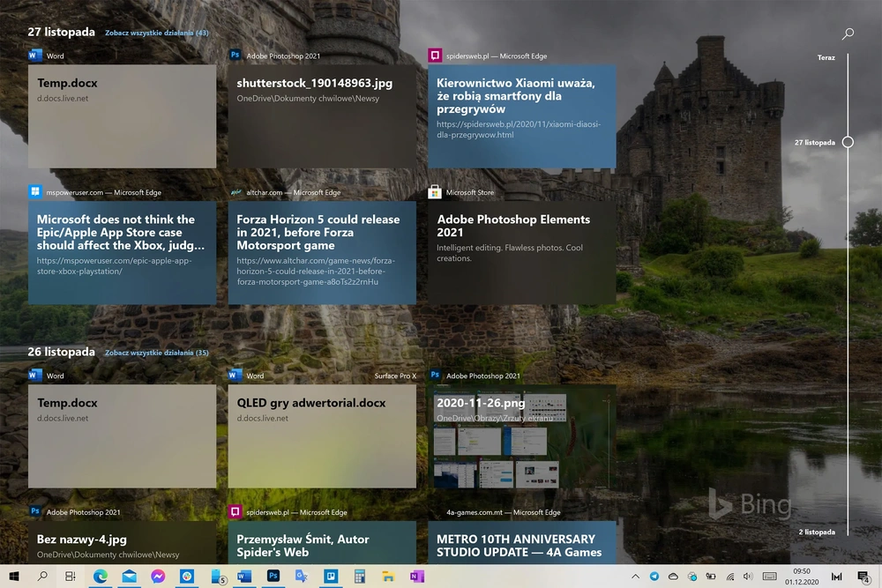Viewport: 882px width, 588px height.
Task: Click the tray icon after OneDrive cloud
Action: 692,577
